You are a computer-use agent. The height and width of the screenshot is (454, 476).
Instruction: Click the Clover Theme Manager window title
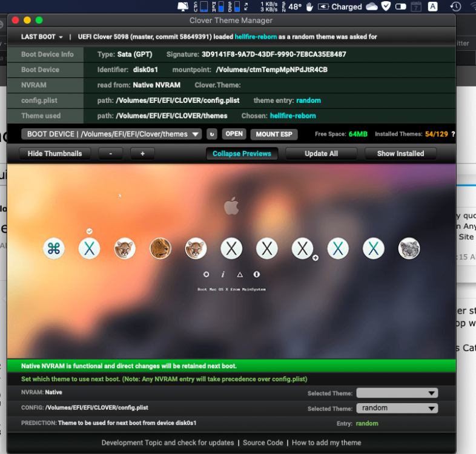click(x=231, y=21)
